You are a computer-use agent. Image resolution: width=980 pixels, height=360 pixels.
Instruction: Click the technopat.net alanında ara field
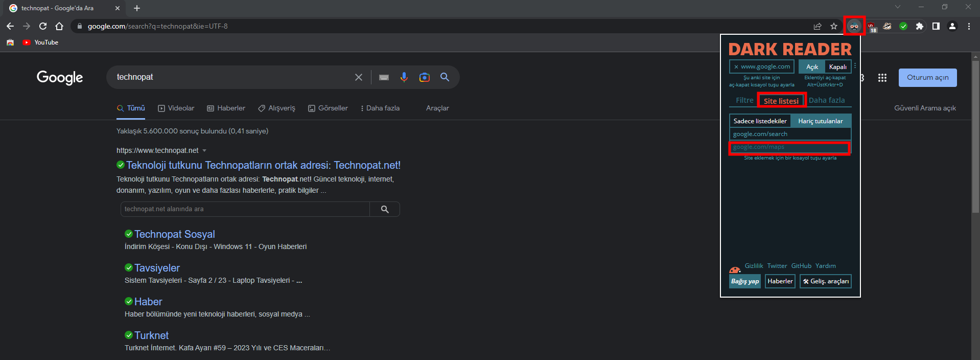245,209
